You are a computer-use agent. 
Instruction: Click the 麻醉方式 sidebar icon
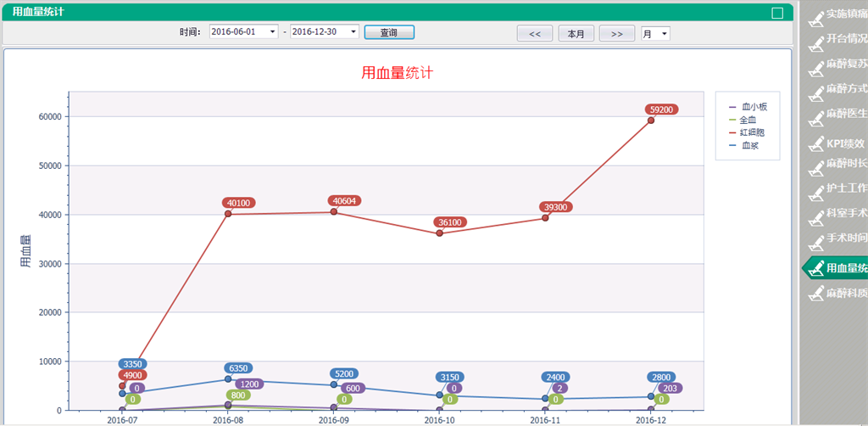pyautogui.click(x=815, y=90)
